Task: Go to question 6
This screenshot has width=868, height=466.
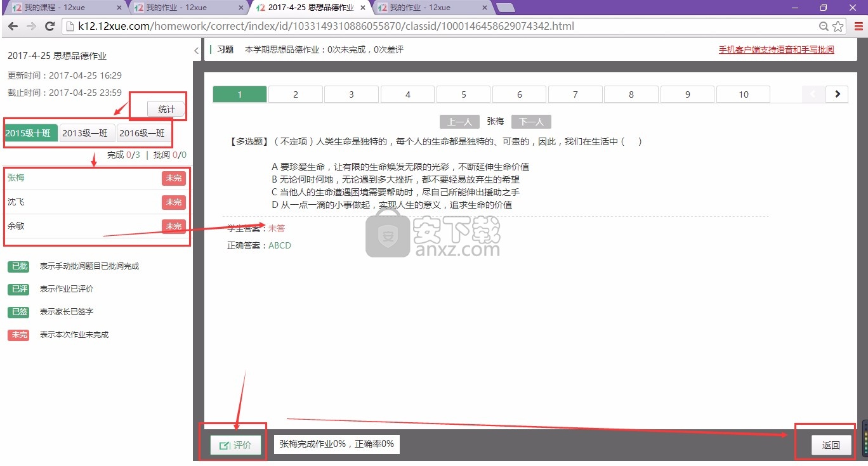Action: coord(520,94)
